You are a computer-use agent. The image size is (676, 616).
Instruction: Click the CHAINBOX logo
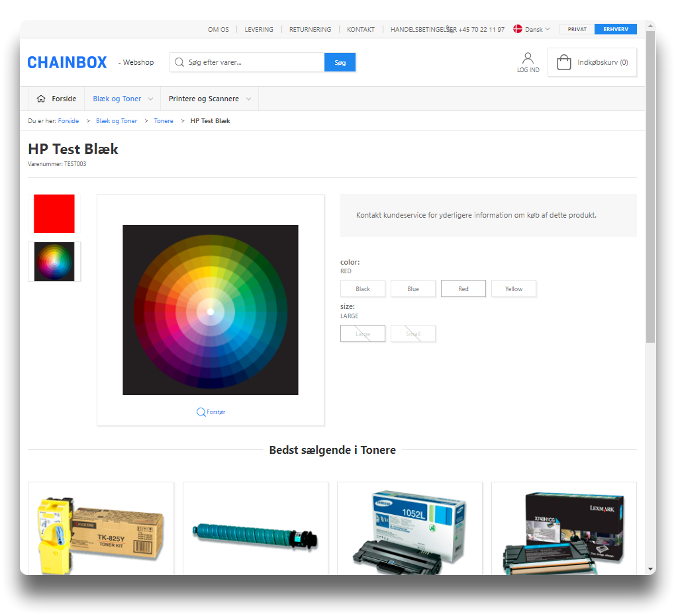[67, 63]
